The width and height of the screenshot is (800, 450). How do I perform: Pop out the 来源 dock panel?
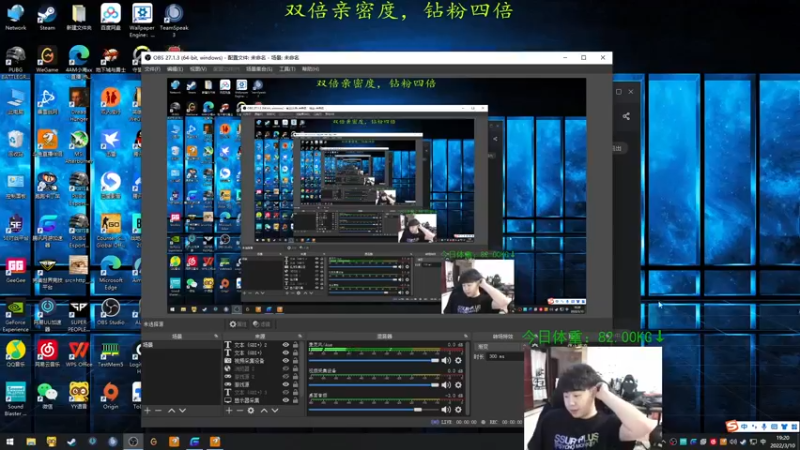[x=299, y=336]
